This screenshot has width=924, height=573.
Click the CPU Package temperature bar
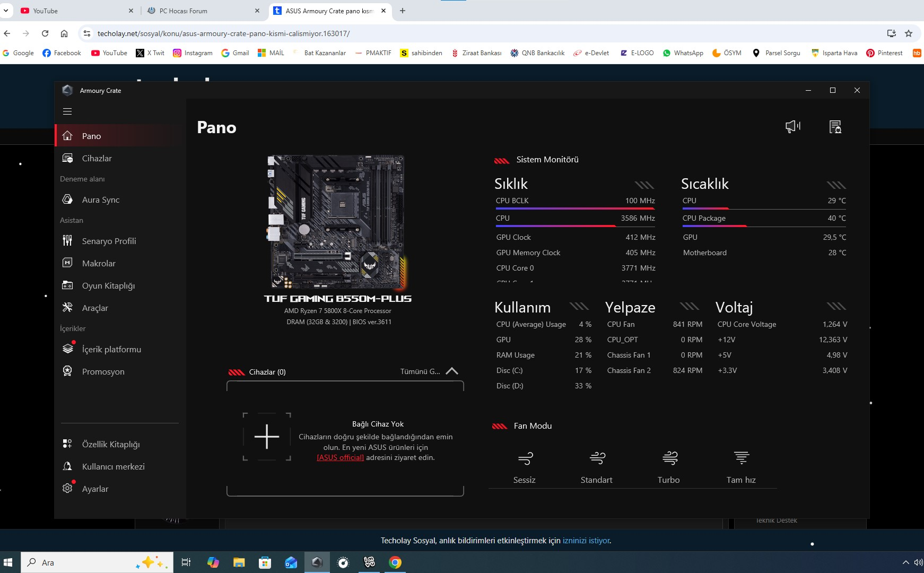[764, 226]
